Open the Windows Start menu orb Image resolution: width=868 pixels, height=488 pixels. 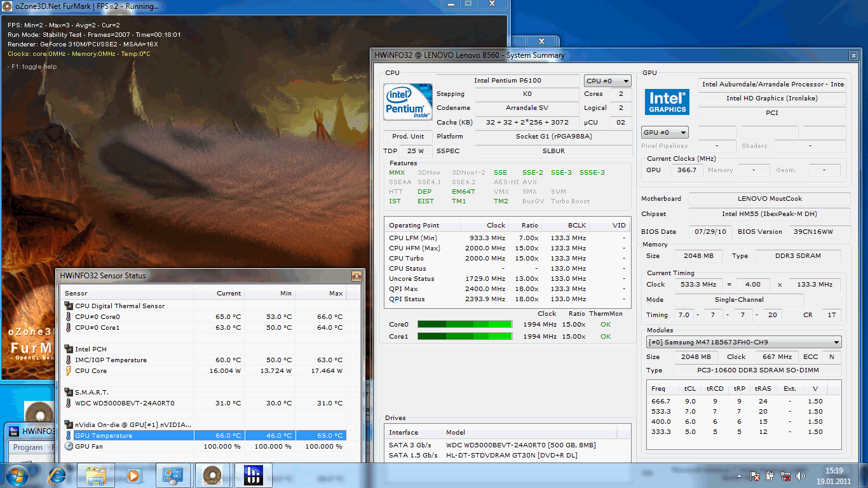(18, 475)
